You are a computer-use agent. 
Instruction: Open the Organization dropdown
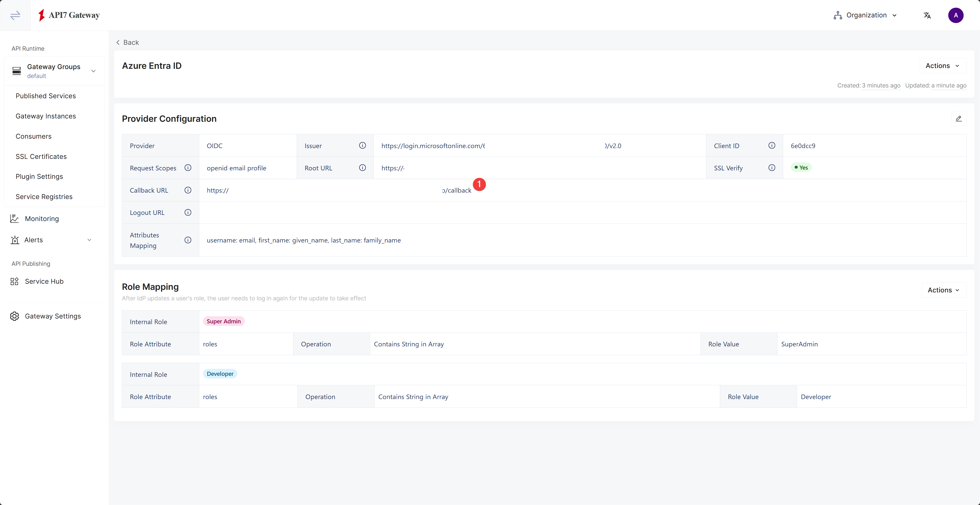(865, 15)
